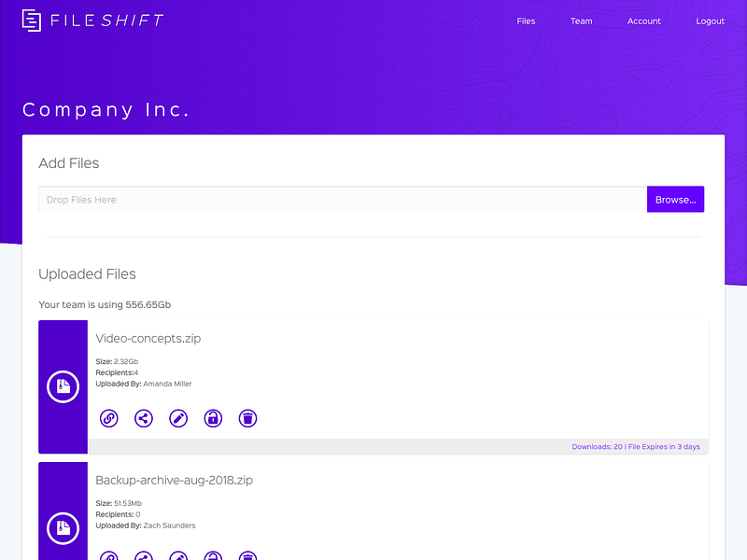
Task: Click the lock icon for Backup-archive-aug-2018.zip
Action: point(213,555)
